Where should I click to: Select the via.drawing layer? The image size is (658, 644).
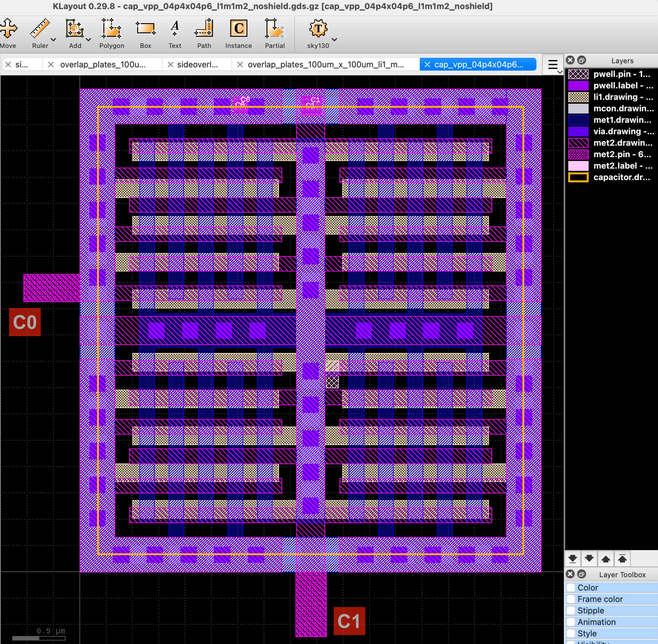click(611, 131)
